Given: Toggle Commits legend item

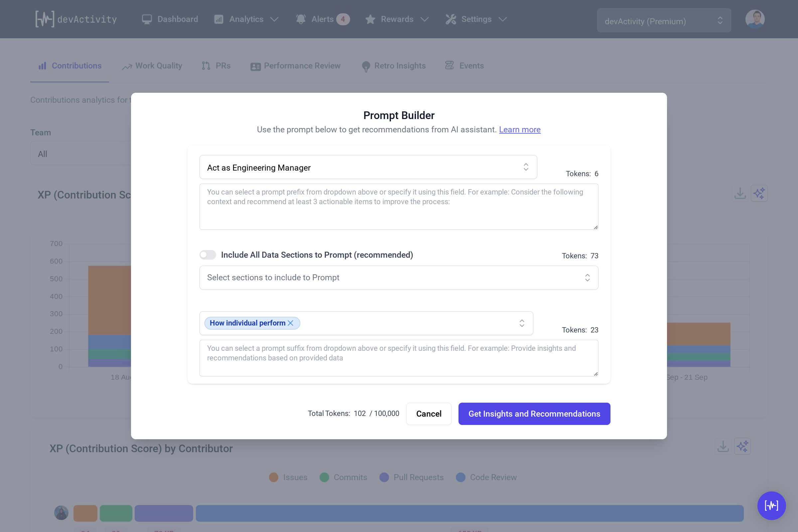Looking at the screenshot, I should pos(343,477).
